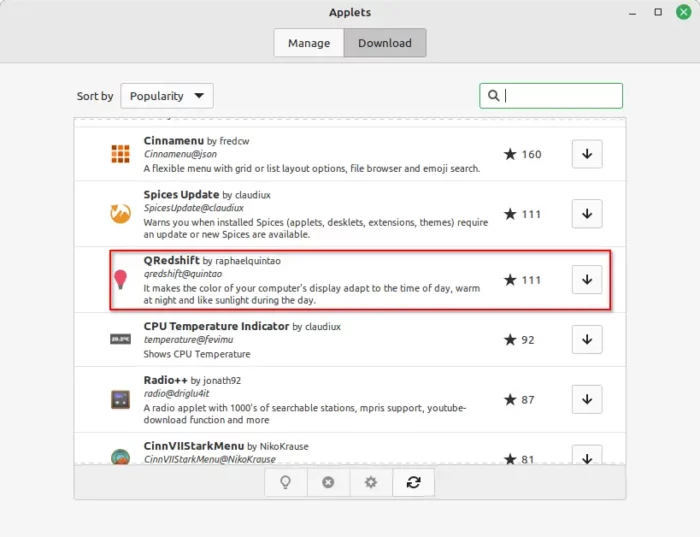Download the CPU Temperature Indicator applet
700x537 pixels.
(x=587, y=340)
